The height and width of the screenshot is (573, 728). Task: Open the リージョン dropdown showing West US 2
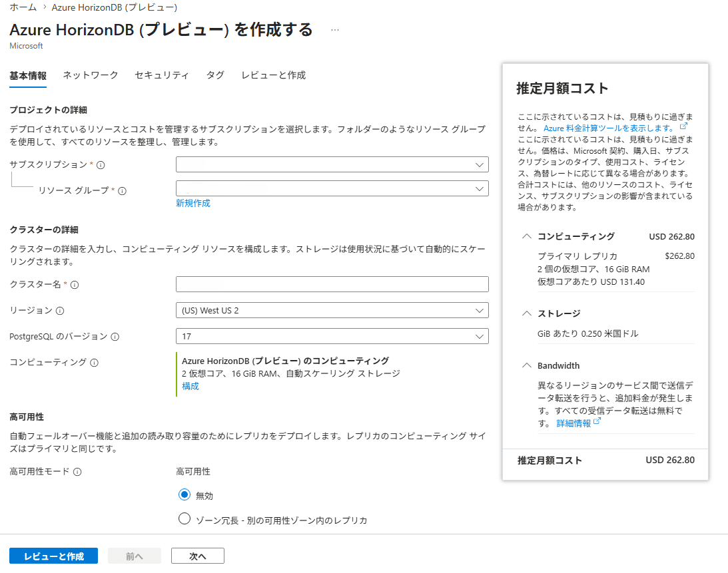pos(332,310)
